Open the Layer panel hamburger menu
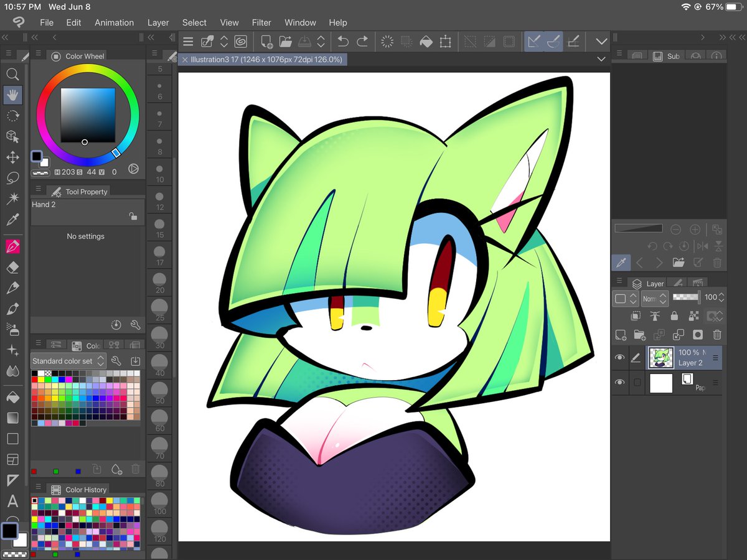Viewport: 747px width, 560px height. 620,281
